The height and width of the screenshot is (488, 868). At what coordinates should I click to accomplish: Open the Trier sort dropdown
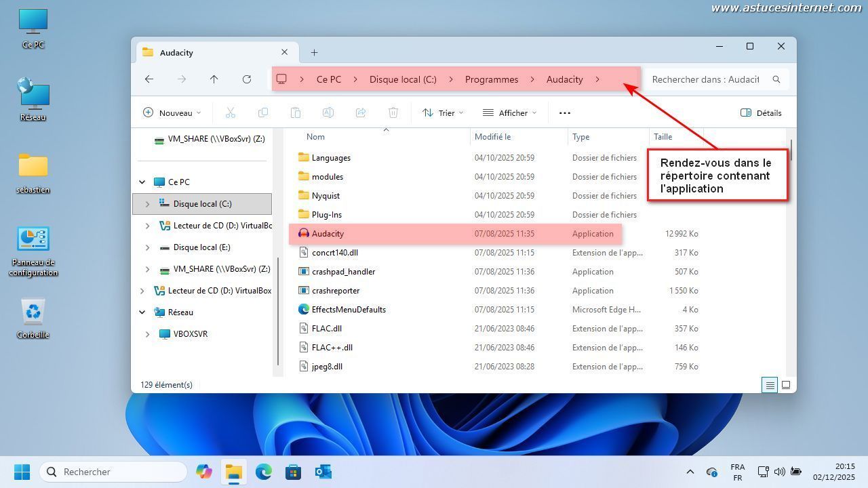click(443, 113)
